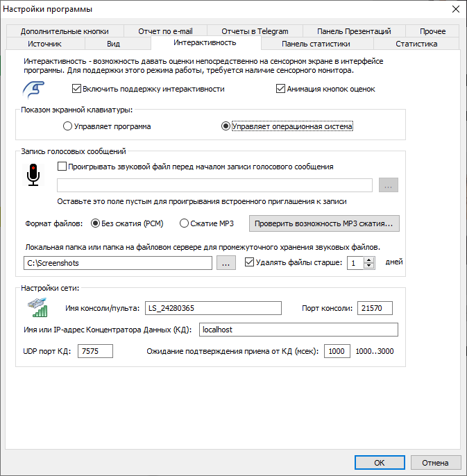Switch to the Статистика tab
Screen dimensions: 467x476
point(416,44)
